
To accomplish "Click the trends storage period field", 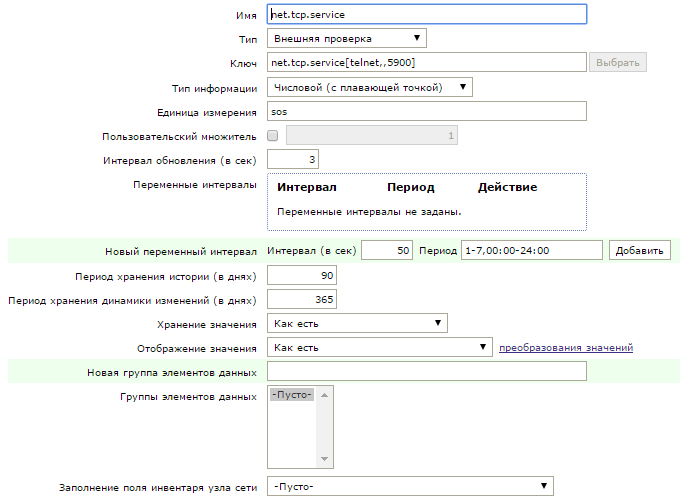I will 302,299.
